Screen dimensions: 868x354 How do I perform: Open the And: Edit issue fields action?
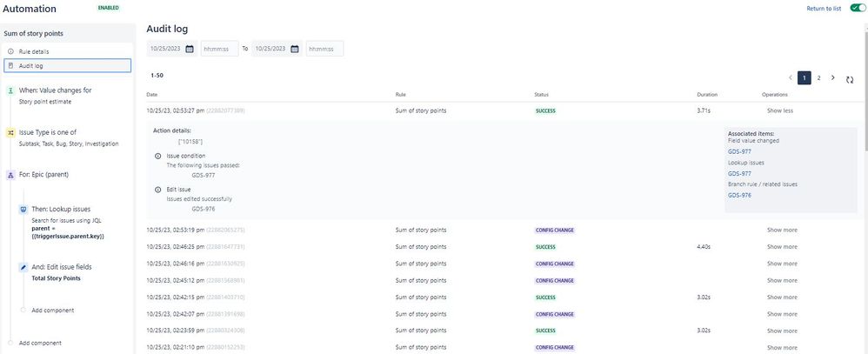(62, 267)
